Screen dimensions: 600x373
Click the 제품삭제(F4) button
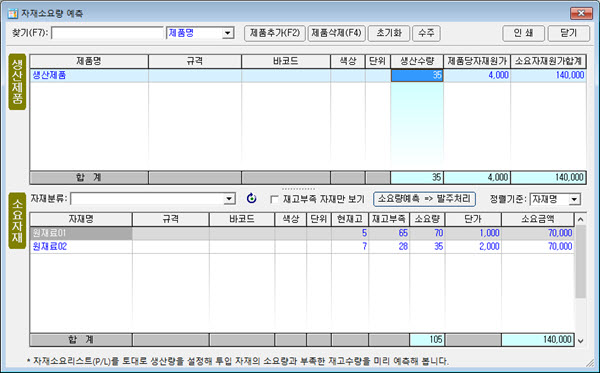(336, 33)
